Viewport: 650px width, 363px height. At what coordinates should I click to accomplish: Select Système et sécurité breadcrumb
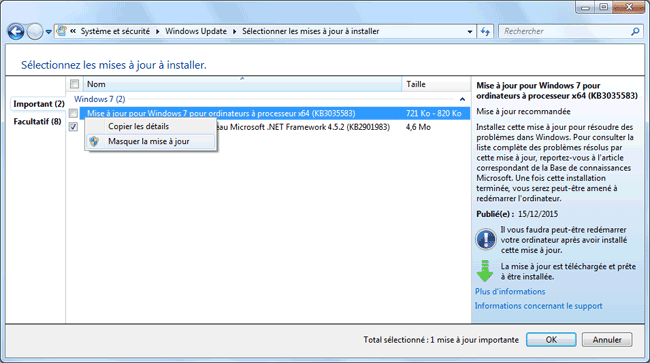[x=115, y=31]
